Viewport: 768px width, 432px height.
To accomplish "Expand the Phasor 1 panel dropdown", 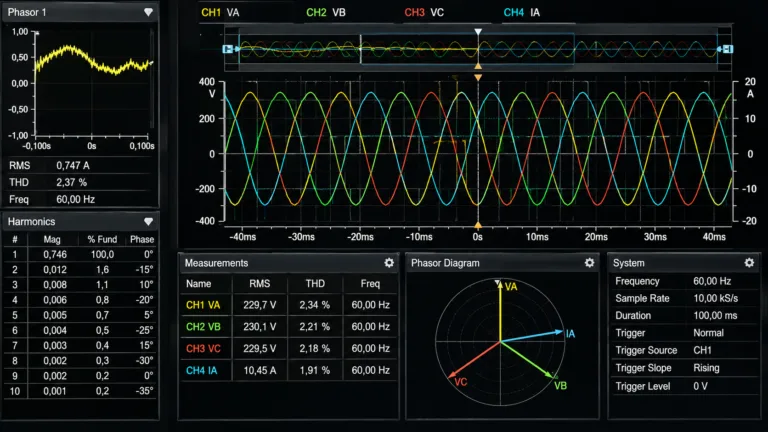I will [x=148, y=12].
